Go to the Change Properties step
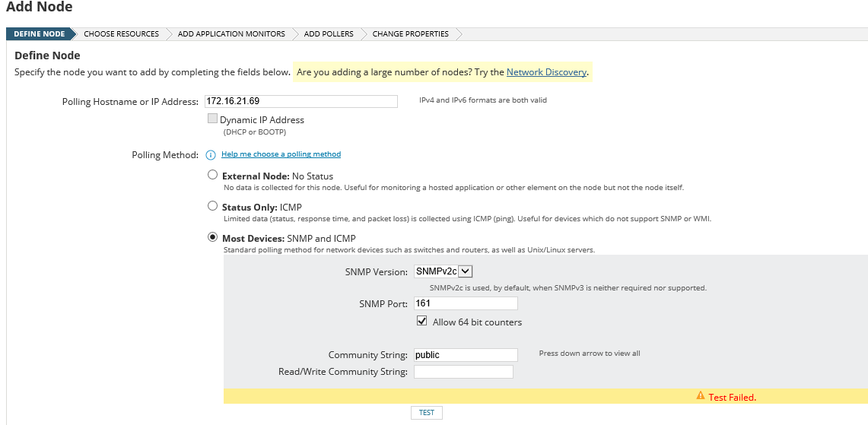Viewport: 868px width, 425px height. tap(410, 33)
